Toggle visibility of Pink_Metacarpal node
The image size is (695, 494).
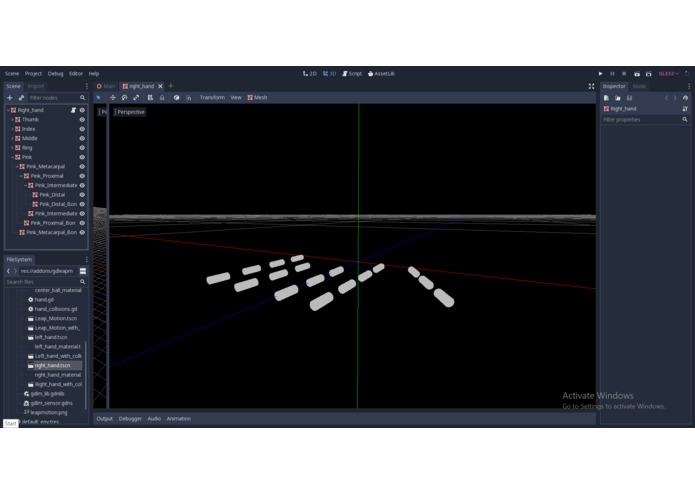pyautogui.click(x=82, y=167)
